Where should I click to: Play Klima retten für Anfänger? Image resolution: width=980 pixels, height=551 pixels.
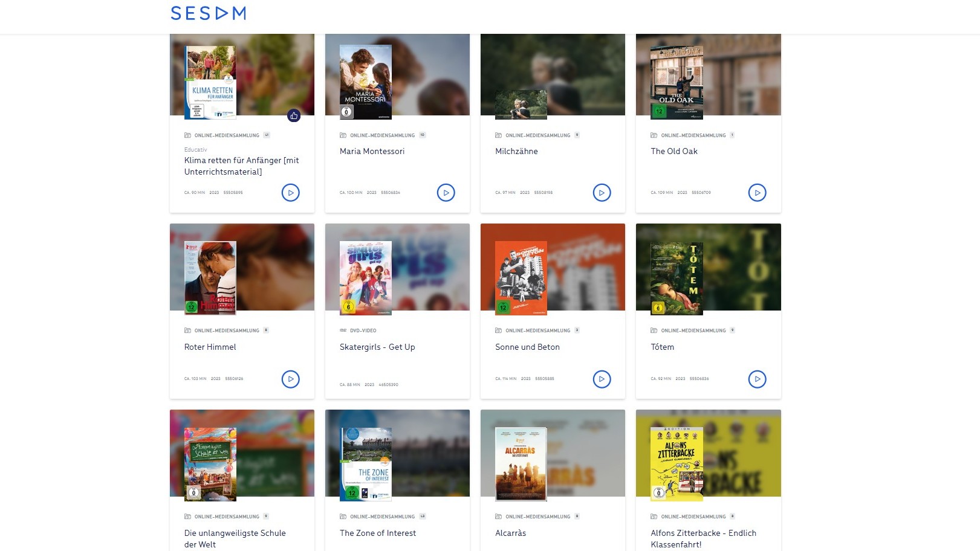point(291,193)
